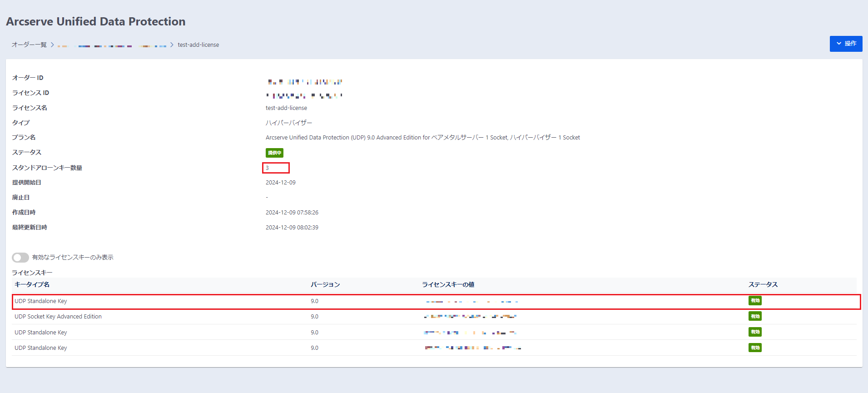Image resolution: width=868 pixels, height=393 pixels.
Task: Click version 9.0 in the UDP Socket Key row
Action: pyautogui.click(x=314, y=317)
